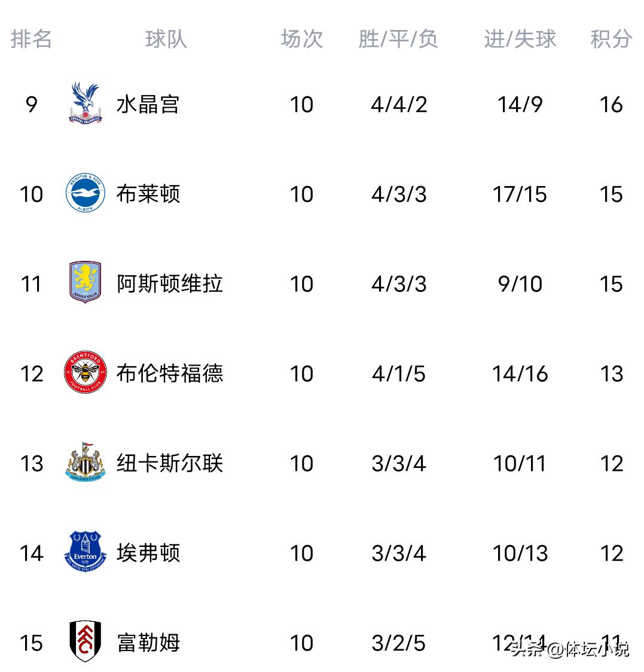
Task: Click the Brighton seagull club logo
Action: click(x=85, y=193)
